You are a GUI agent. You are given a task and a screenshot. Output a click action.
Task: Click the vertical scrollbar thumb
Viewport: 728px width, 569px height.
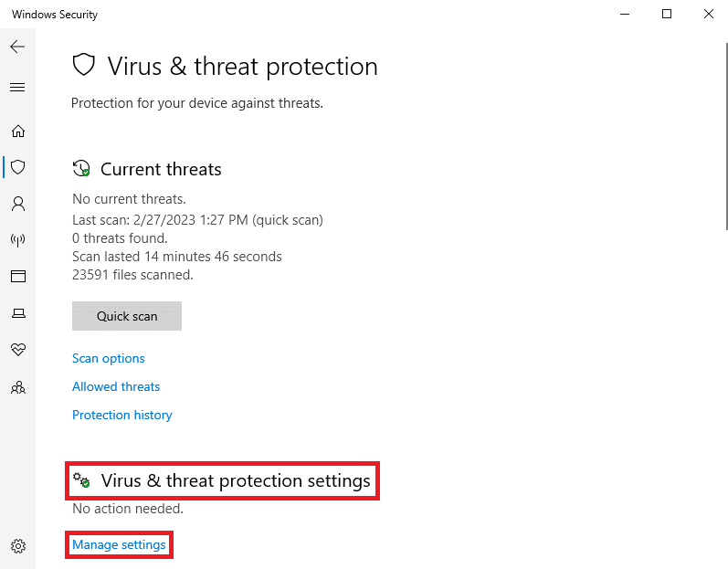726,136
